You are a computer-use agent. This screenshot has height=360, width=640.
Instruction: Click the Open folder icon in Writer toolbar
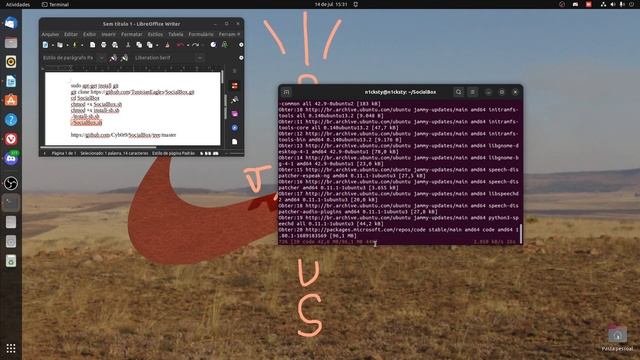pyautogui.click(x=60, y=45)
